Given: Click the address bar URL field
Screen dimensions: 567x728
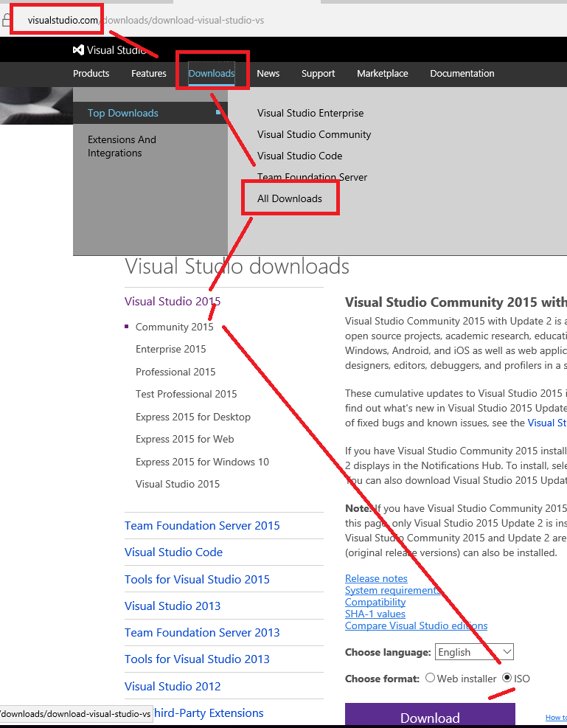Looking at the screenshot, I should [146, 21].
